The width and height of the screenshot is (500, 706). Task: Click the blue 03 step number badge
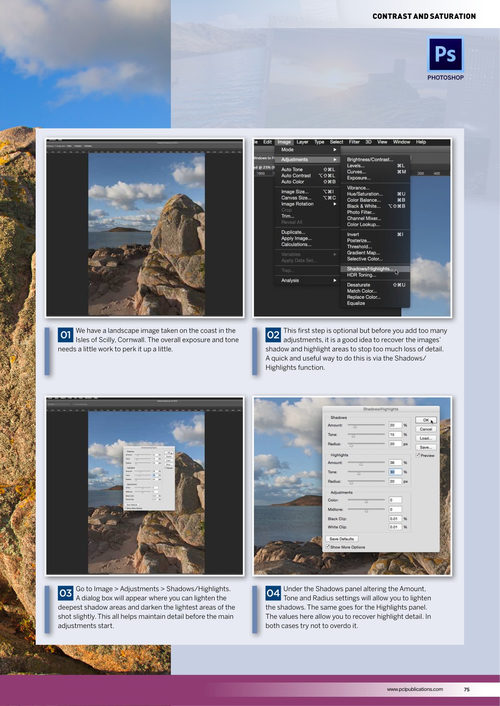coord(65,593)
